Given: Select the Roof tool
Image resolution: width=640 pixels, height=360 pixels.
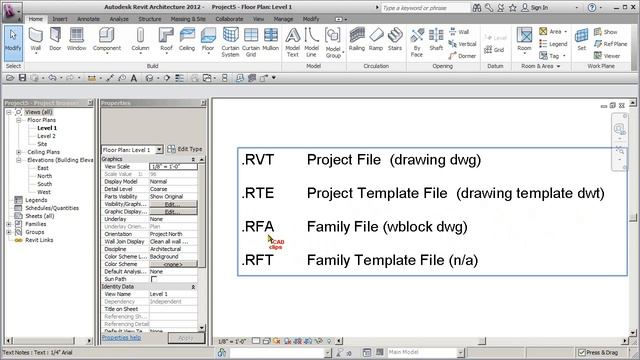Looking at the screenshot, I should 166,41.
